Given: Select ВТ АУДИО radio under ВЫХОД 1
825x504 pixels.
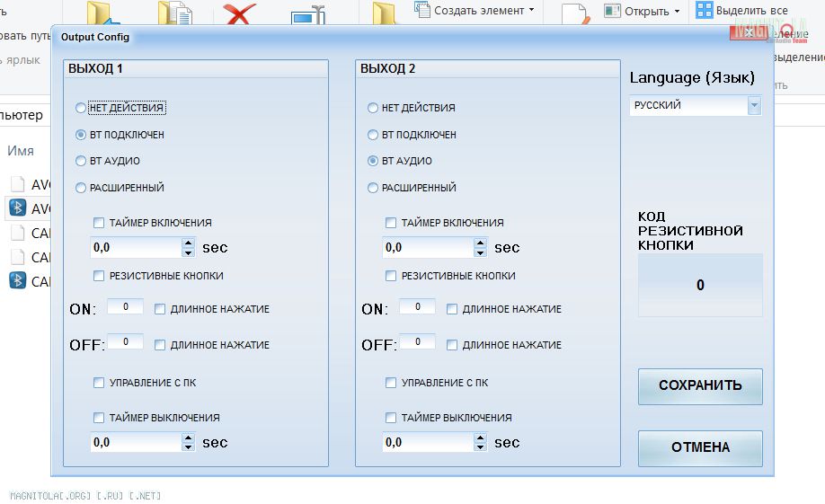Looking at the screenshot, I should pyautogui.click(x=81, y=162).
